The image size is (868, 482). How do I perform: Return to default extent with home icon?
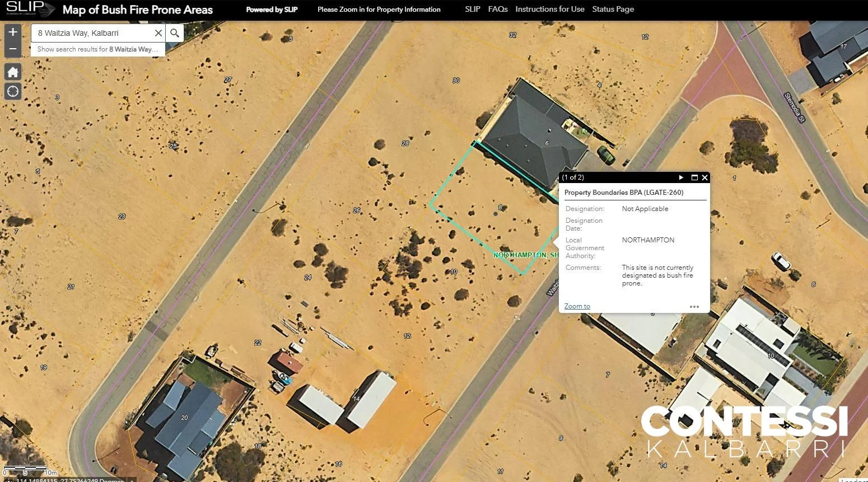12,72
